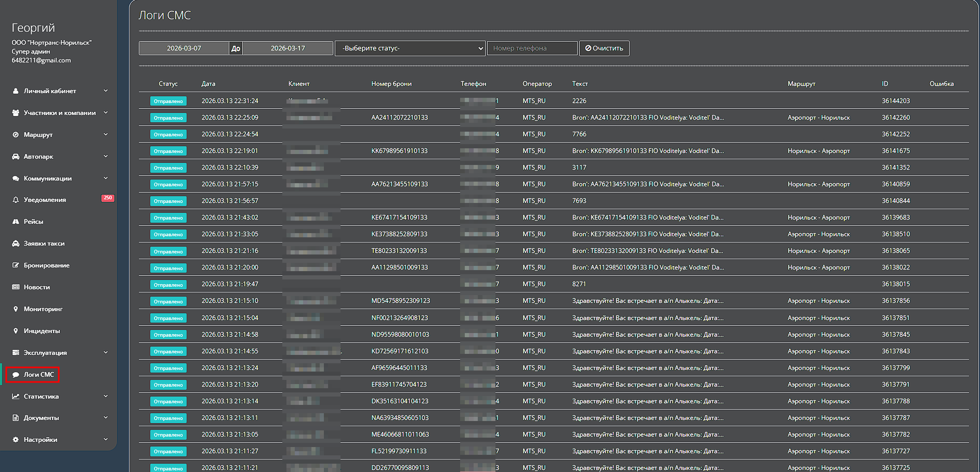Open the Новости page
This screenshot has height=472, width=980.
point(36,287)
